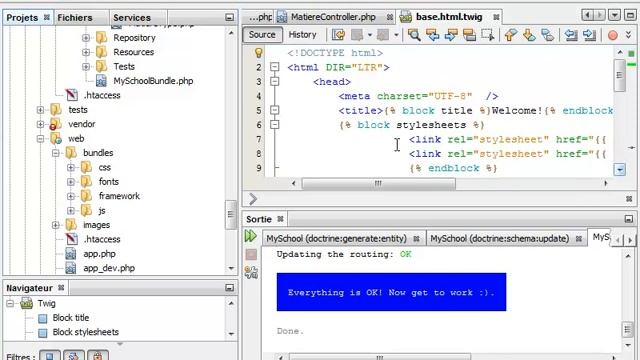
Task: Click Find Next Occurrence icon
Action: (x=451, y=35)
